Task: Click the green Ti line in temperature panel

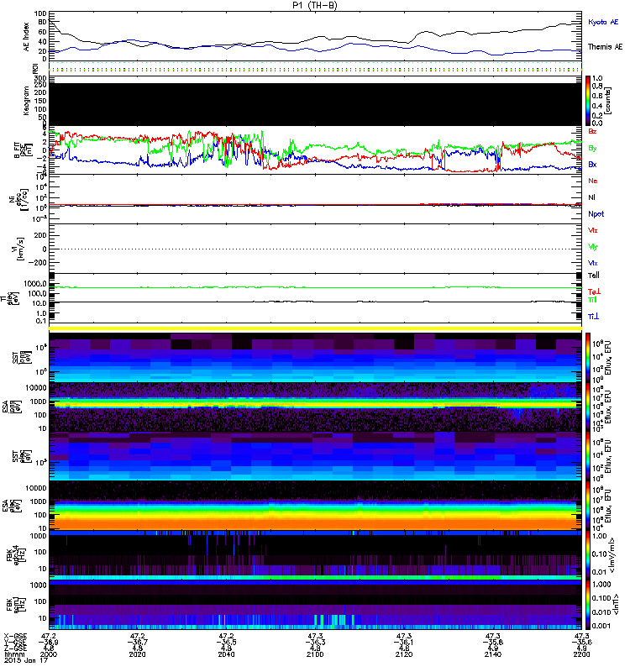Action: point(315,287)
